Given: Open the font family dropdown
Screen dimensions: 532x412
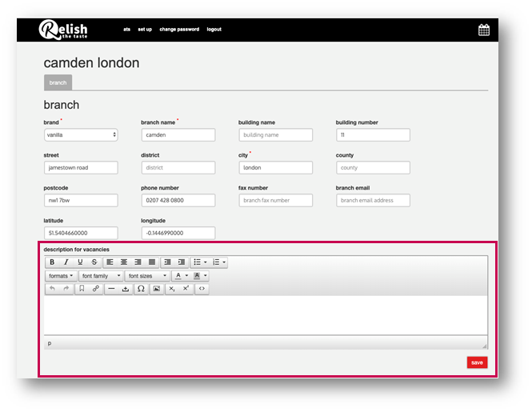Looking at the screenshot, I should pyautogui.click(x=99, y=276).
